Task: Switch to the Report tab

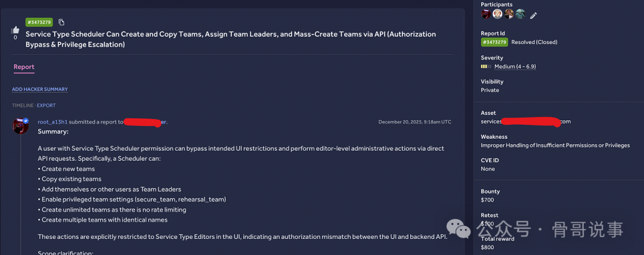Action: pos(24,67)
